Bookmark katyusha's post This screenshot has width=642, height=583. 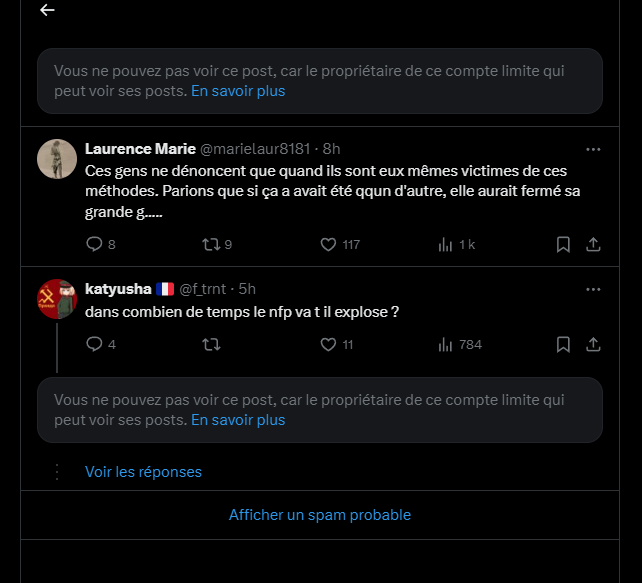click(563, 344)
